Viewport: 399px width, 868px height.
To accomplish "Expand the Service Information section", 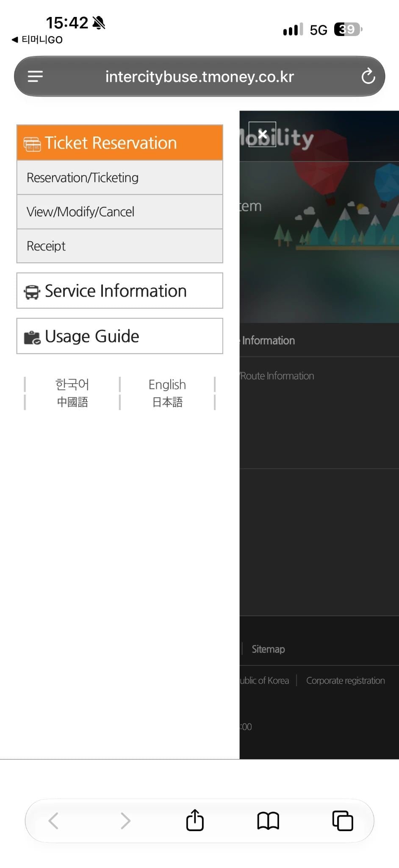I will [x=120, y=291].
